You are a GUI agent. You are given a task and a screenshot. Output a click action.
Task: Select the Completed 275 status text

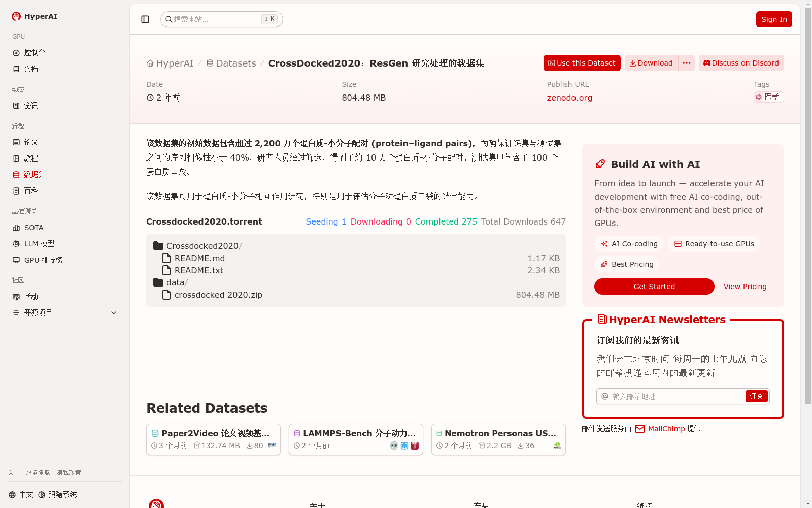click(x=446, y=221)
